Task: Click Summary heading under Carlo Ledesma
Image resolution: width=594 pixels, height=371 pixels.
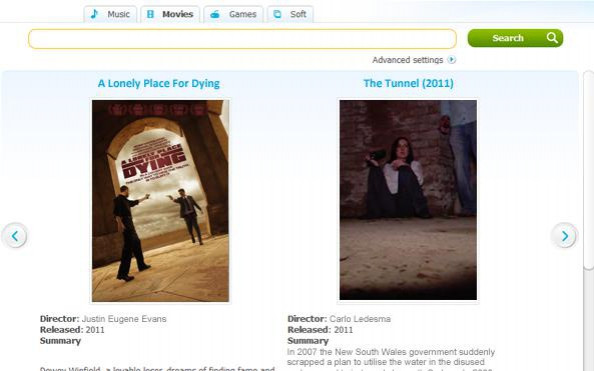Action: coord(308,341)
